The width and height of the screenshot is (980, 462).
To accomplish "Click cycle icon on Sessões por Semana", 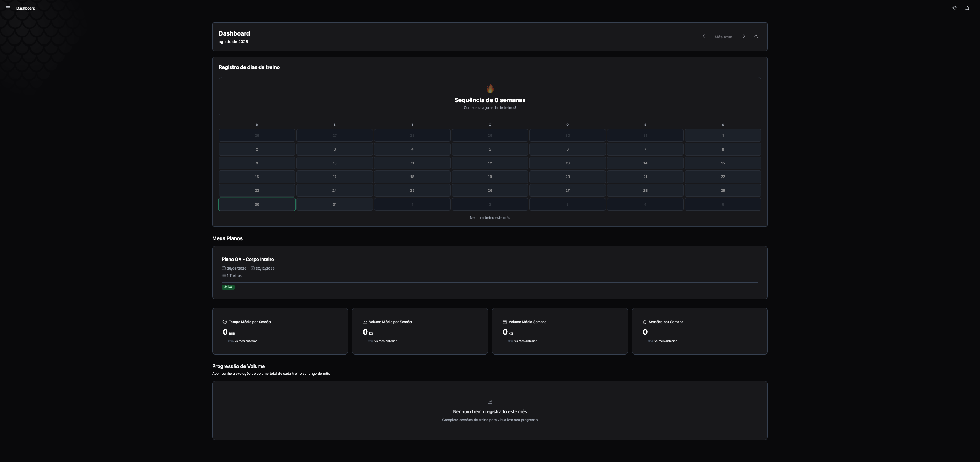I will 644,322.
